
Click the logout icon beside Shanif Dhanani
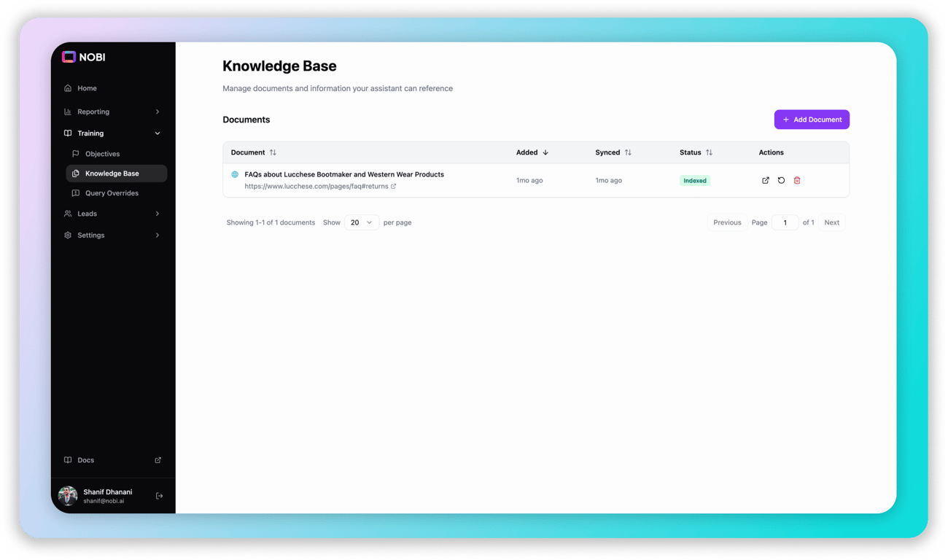click(x=160, y=496)
